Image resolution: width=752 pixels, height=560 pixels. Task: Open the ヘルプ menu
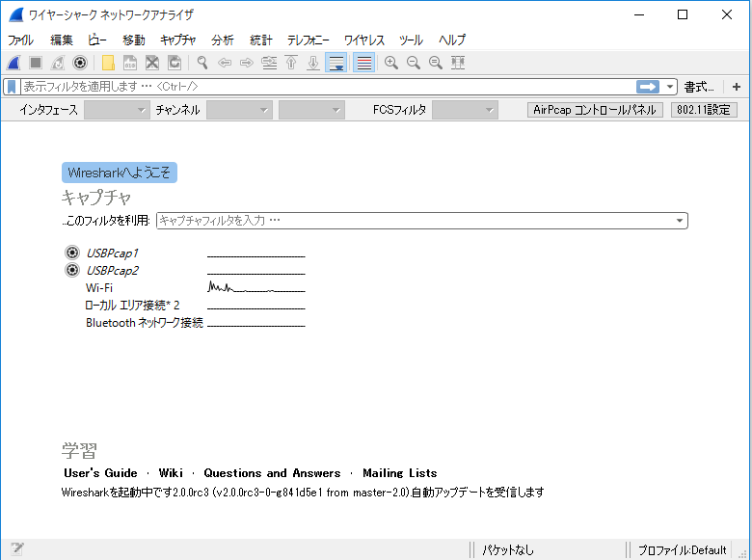[452, 40]
